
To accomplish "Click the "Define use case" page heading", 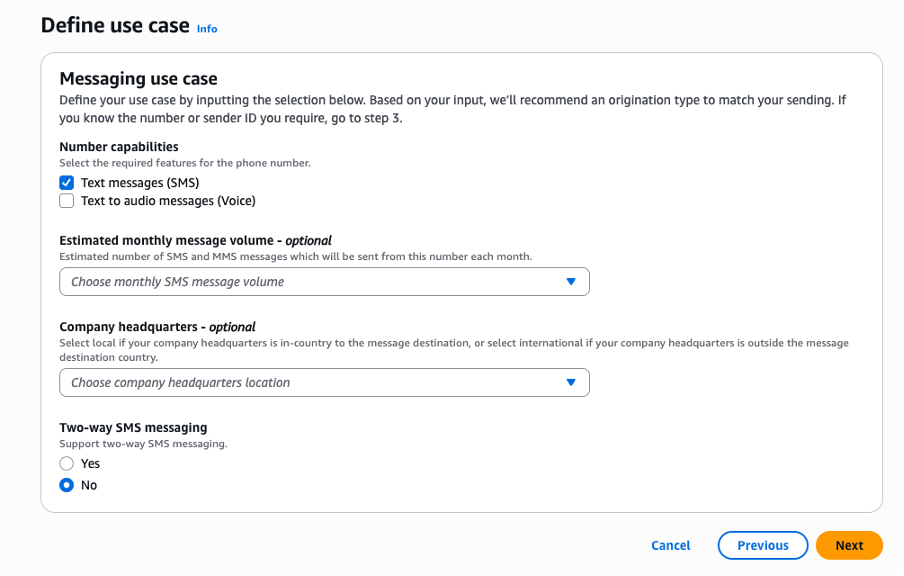I will pyautogui.click(x=115, y=25).
